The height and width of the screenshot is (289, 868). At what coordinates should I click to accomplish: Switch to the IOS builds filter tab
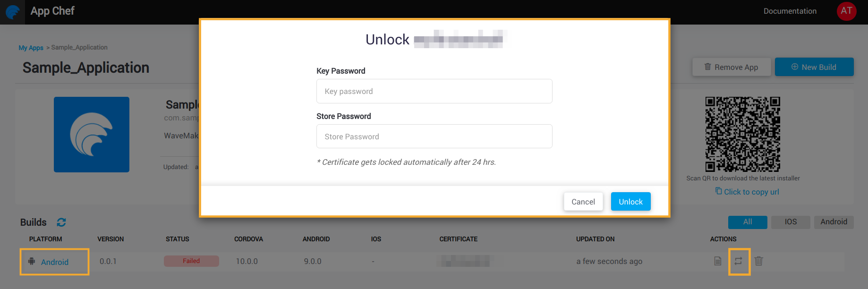790,221
